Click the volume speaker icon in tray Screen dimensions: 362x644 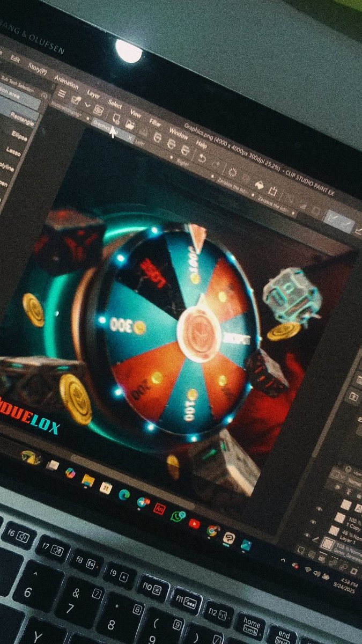pos(317,574)
